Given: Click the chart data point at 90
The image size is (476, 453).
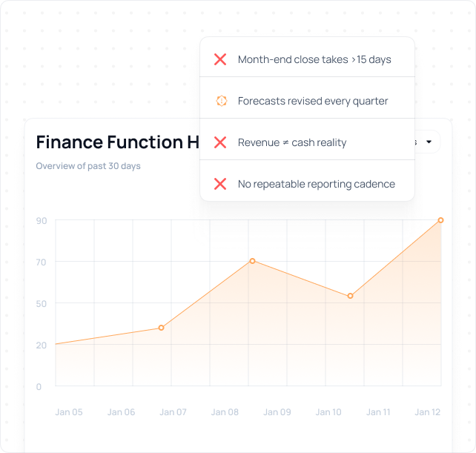Looking at the screenshot, I should [x=440, y=220].
